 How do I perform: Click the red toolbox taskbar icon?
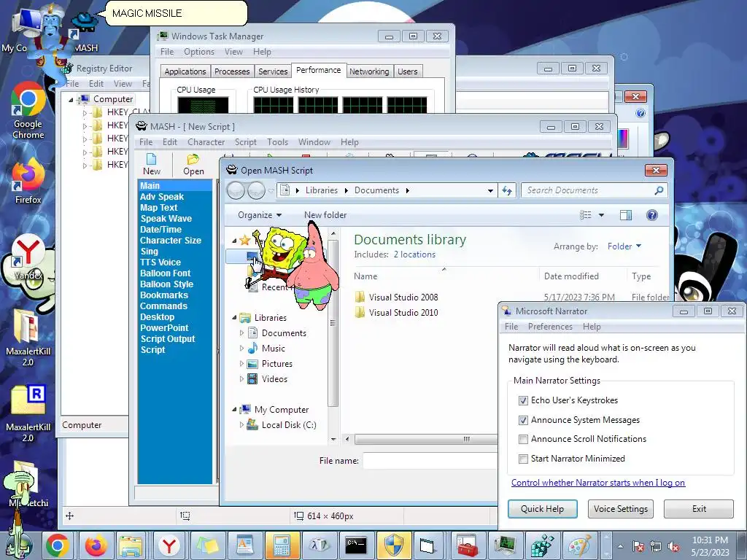[x=468, y=545]
